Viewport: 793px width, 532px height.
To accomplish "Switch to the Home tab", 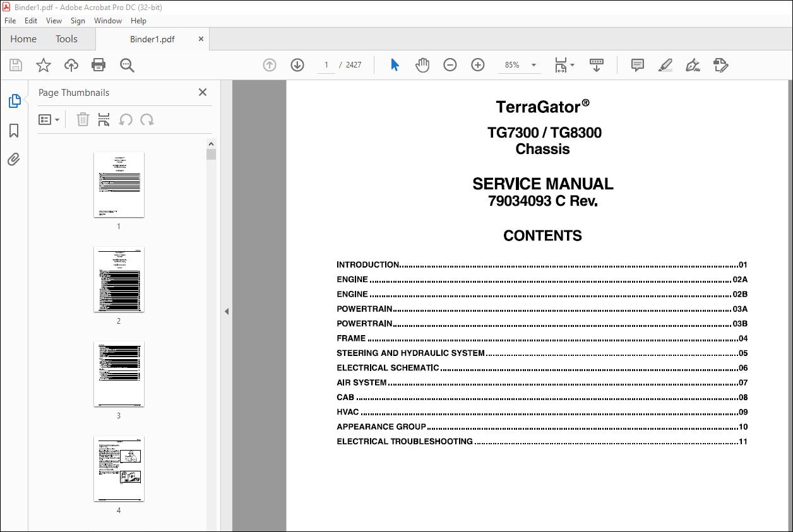I will 23,38.
